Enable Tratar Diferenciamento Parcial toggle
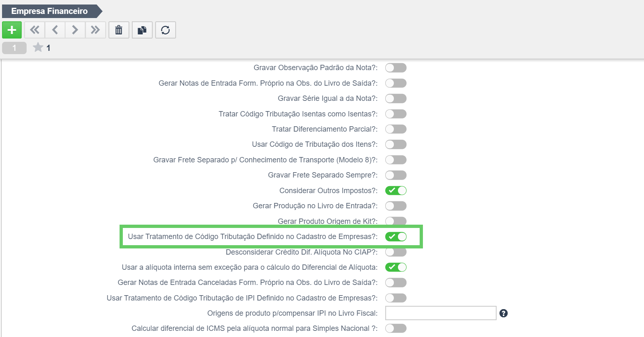 396,129
